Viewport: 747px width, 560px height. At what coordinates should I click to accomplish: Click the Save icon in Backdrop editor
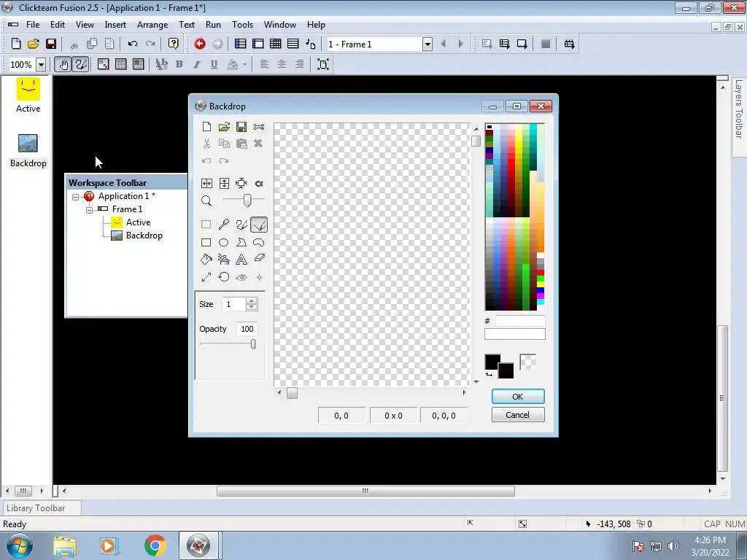pos(241,127)
